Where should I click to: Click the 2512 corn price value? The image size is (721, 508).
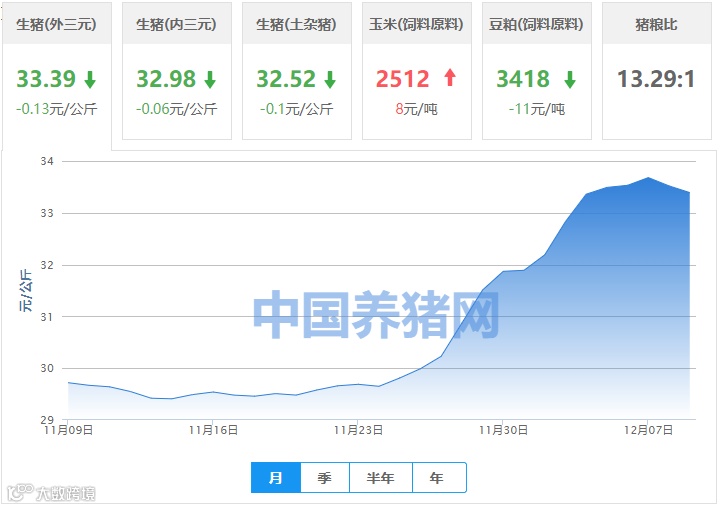click(403, 79)
